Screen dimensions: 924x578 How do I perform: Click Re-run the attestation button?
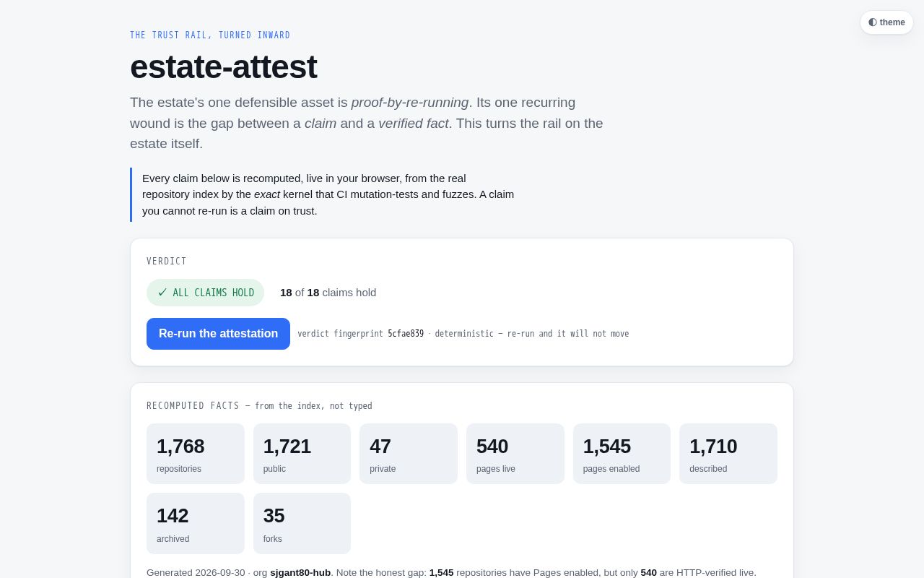click(218, 334)
